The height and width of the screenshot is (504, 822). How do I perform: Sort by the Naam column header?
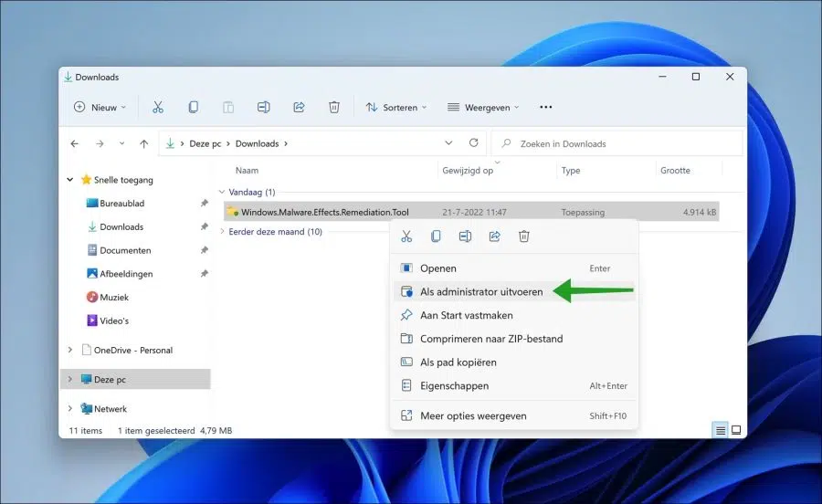pos(247,170)
